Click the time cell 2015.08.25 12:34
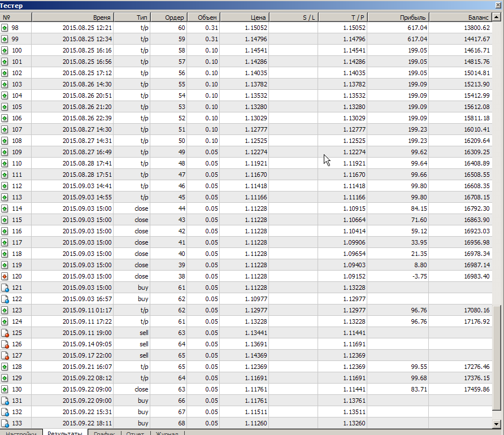This screenshot has height=435, width=504. click(x=87, y=39)
